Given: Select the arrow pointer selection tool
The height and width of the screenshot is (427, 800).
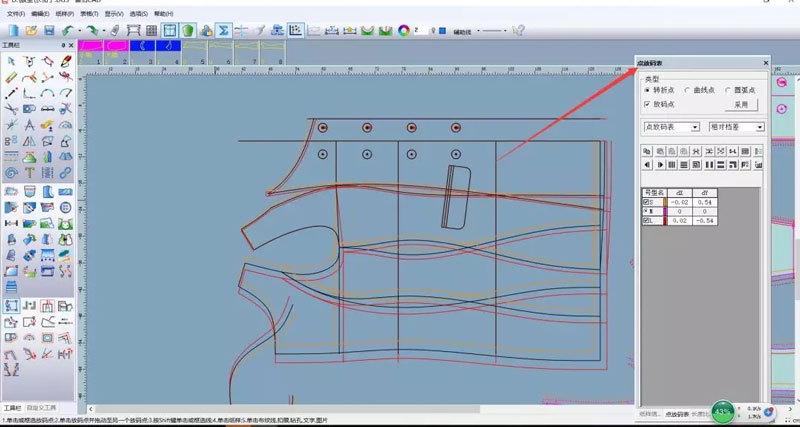Looking at the screenshot, I should [x=11, y=62].
